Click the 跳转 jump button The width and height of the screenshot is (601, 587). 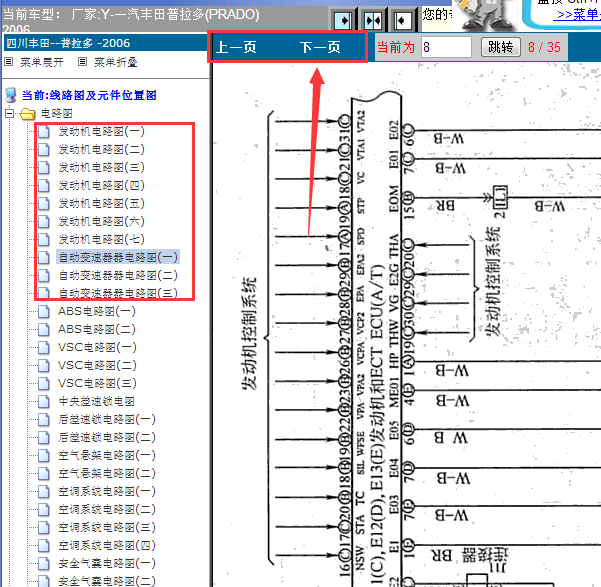point(501,47)
